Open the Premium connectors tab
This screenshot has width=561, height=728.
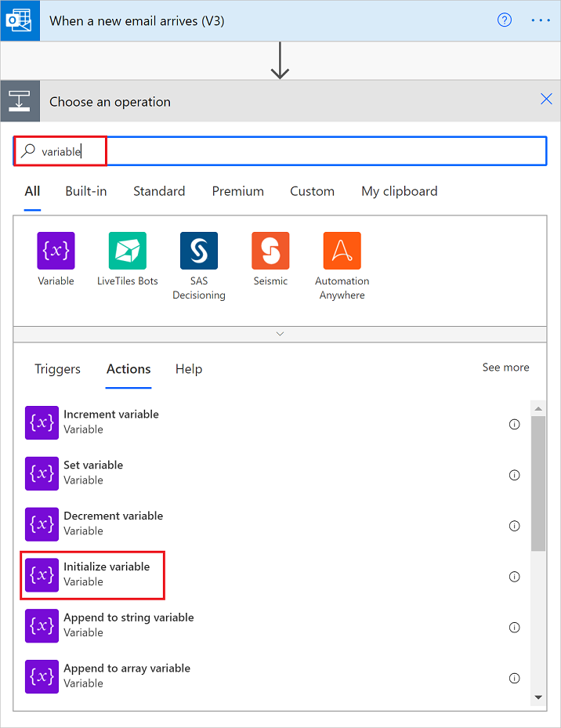tap(237, 190)
